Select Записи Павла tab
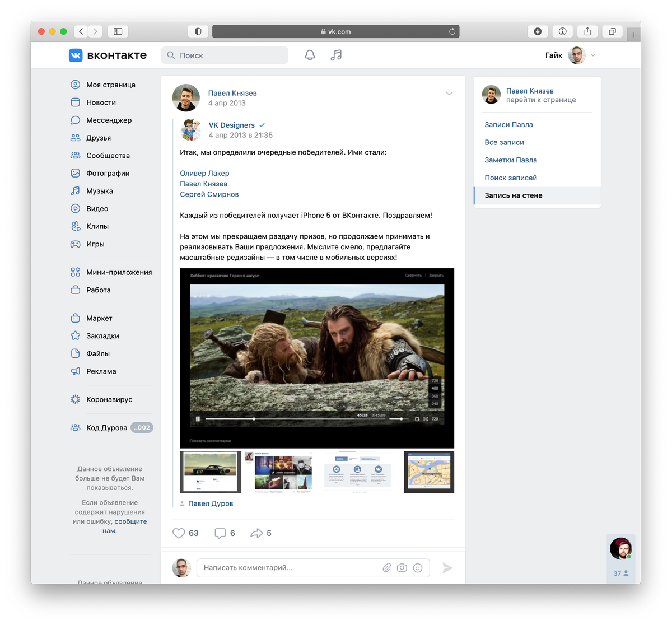The height and width of the screenshot is (625, 672). (508, 124)
